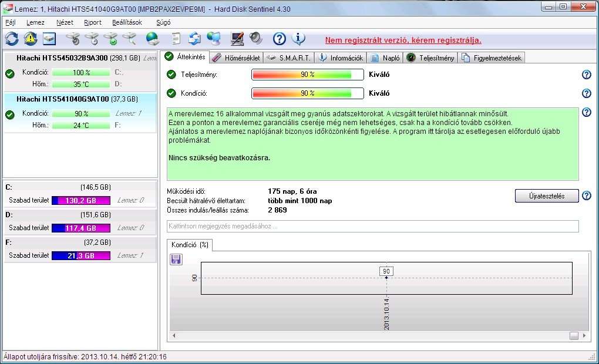Click the Nem regisztrált verzió registration link
Viewport: 599px width, 364px height.
(403, 40)
